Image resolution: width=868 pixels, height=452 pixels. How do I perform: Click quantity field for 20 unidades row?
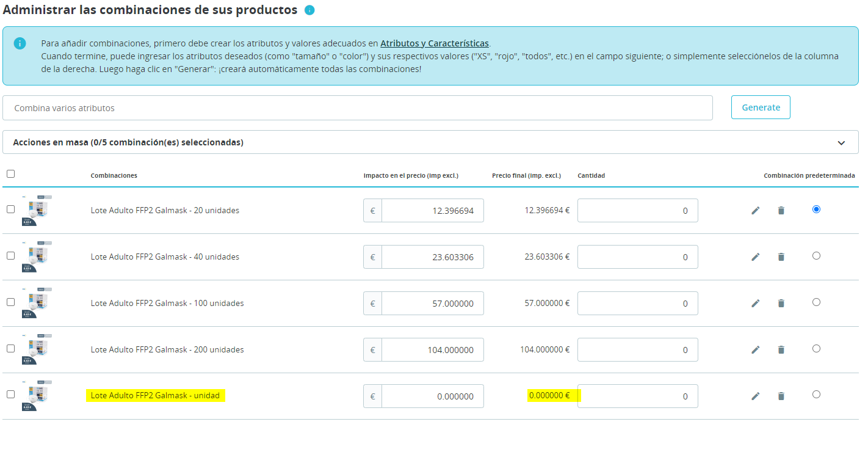pos(638,211)
